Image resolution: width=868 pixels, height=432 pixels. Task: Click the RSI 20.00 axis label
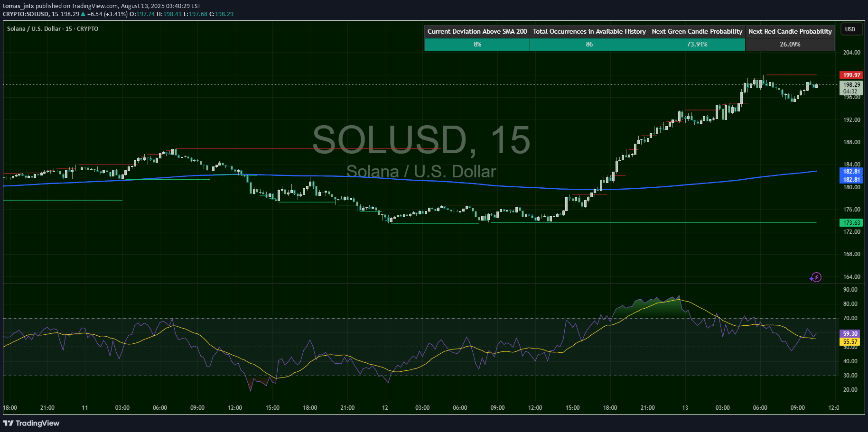point(850,390)
